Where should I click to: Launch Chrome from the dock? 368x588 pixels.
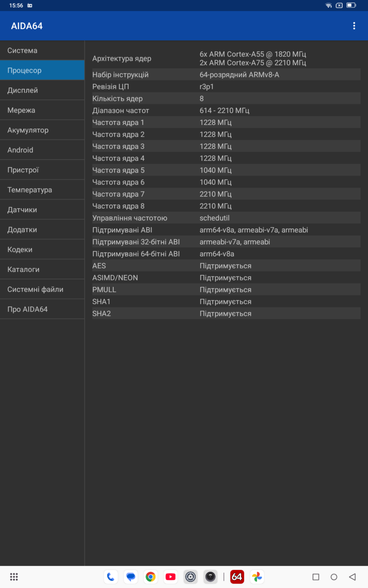pyautogui.click(x=151, y=577)
